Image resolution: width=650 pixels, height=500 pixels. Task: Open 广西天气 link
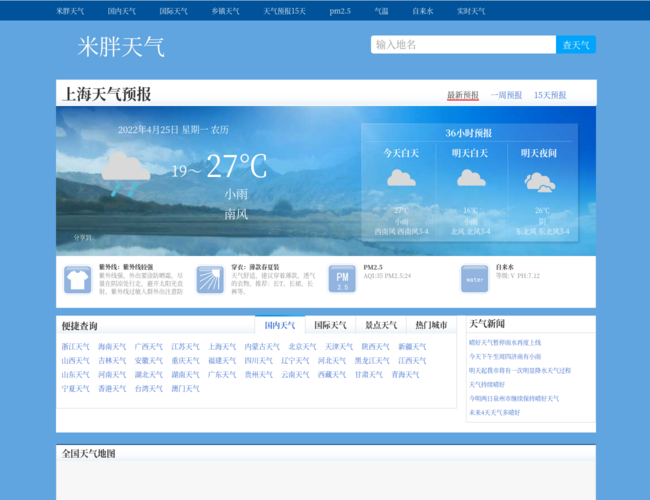[148, 347]
